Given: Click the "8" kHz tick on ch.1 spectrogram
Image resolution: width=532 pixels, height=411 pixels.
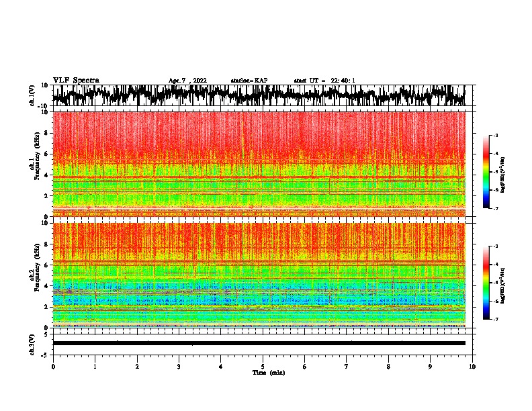Looking at the screenshot, I should (x=46, y=133).
